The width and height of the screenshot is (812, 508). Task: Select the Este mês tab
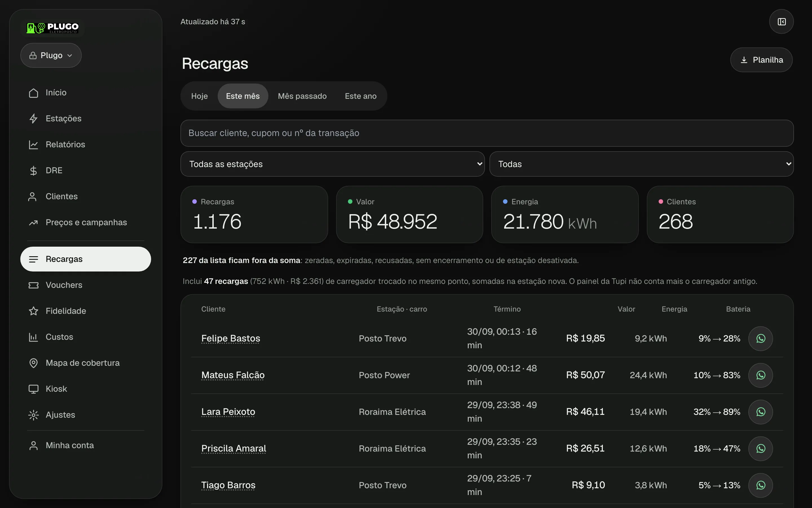coord(242,96)
